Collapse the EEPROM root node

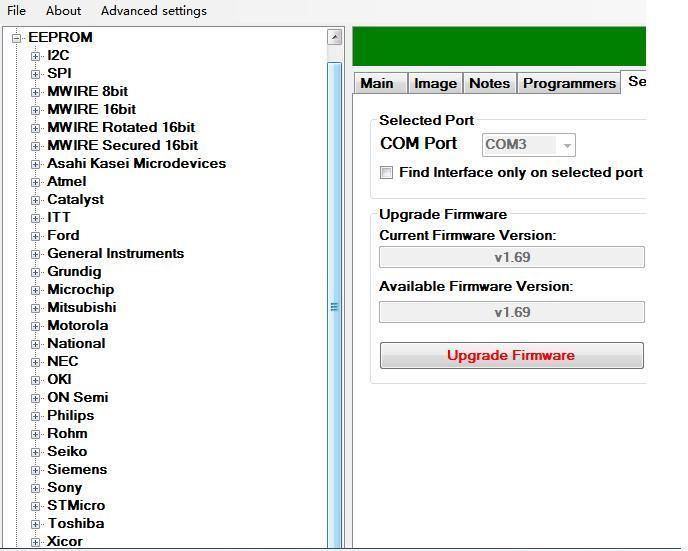(17, 38)
